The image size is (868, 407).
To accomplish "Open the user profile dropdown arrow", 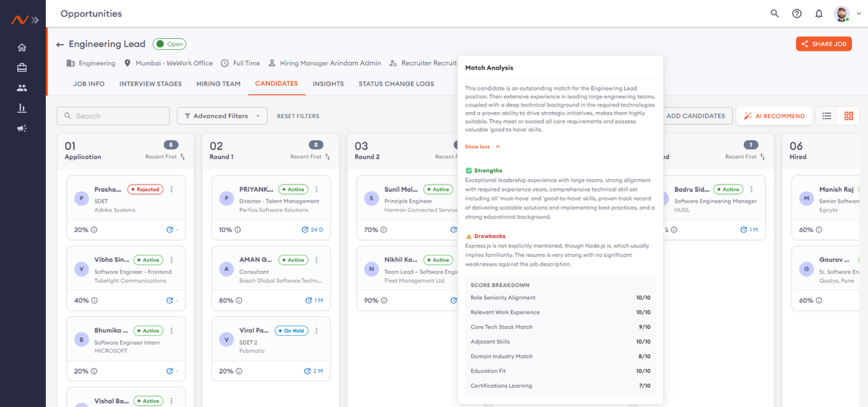I will point(859,14).
